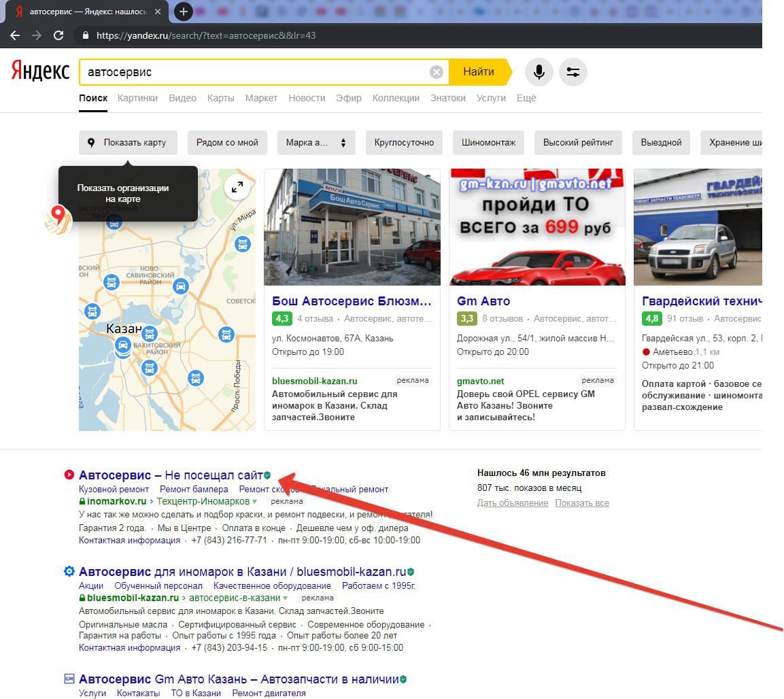Open Бош Автосервис photo thumbnail
784x699 pixels.
352,227
